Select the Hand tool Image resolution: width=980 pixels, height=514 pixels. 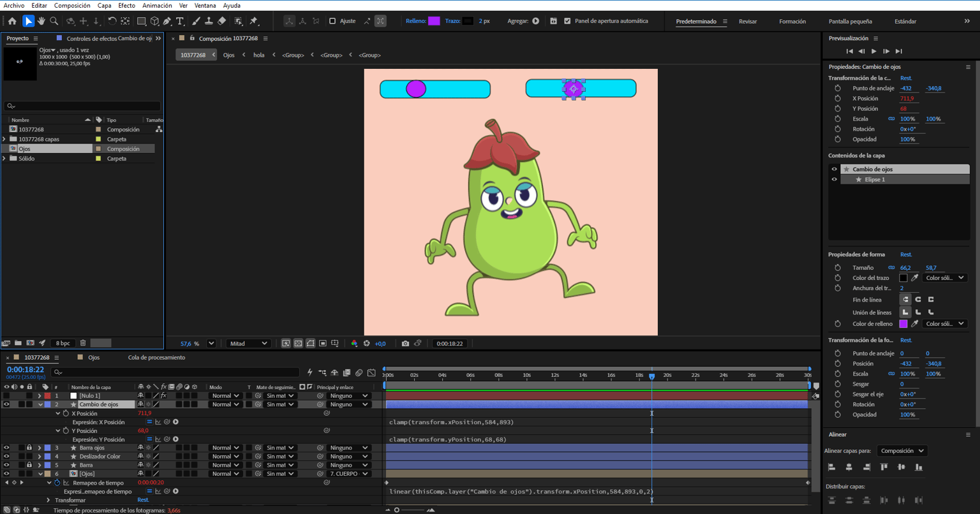(41, 21)
